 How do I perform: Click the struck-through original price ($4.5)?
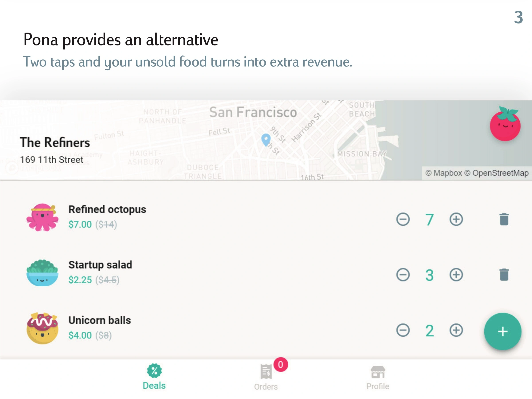point(107,280)
